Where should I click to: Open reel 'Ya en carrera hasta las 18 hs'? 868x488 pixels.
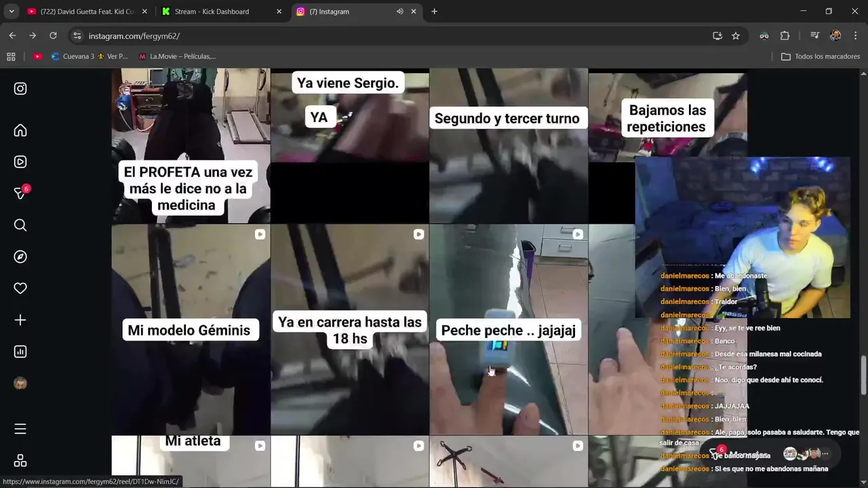pos(349,329)
